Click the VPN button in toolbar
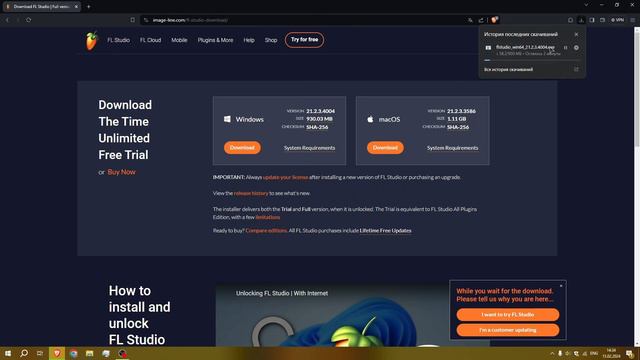640x360 pixels. [618, 20]
